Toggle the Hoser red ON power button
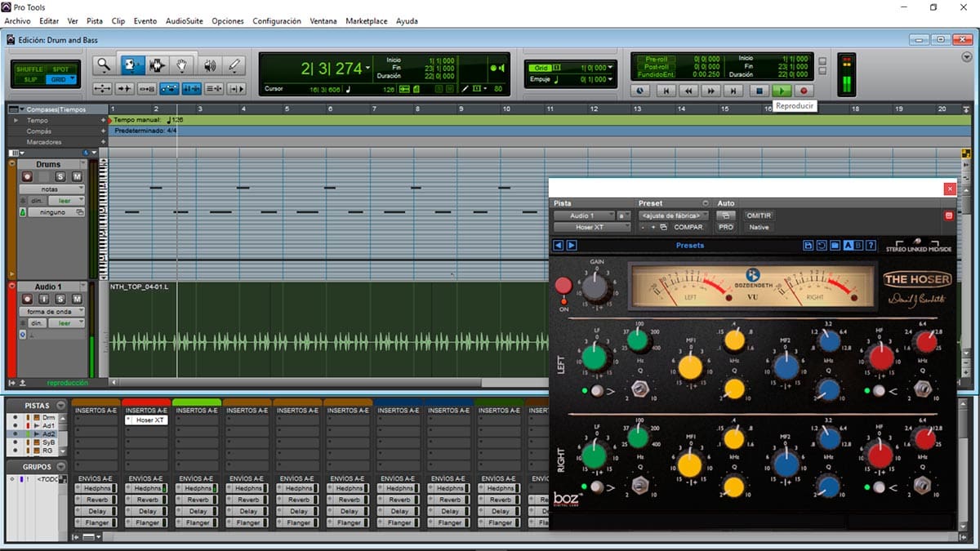The image size is (980, 551). tap(563, 286)
